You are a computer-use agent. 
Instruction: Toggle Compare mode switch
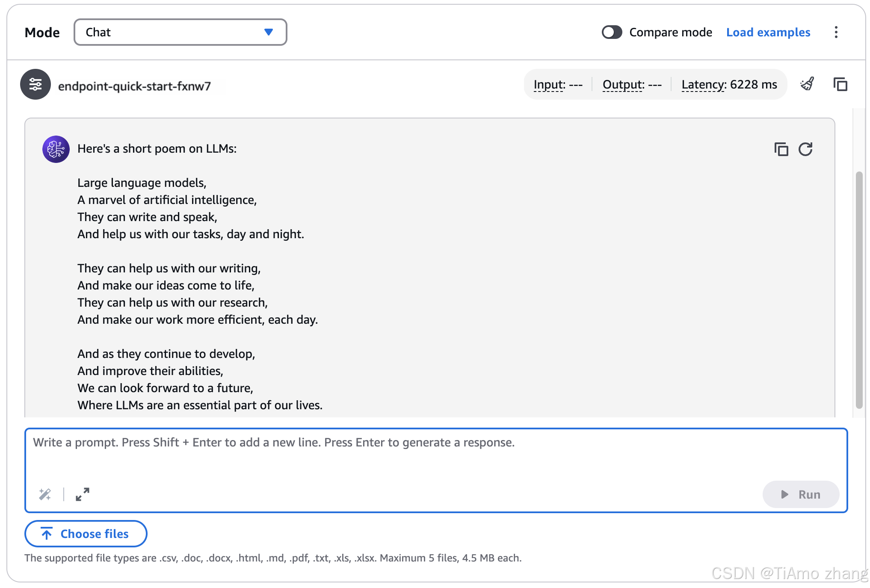click(x=612, y=32)
